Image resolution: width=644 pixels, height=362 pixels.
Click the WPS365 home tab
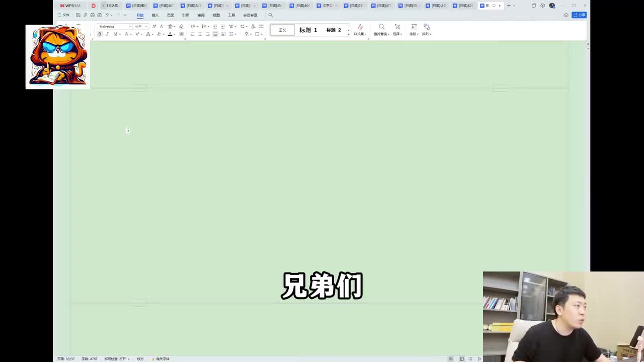click(x=70, y=6)
